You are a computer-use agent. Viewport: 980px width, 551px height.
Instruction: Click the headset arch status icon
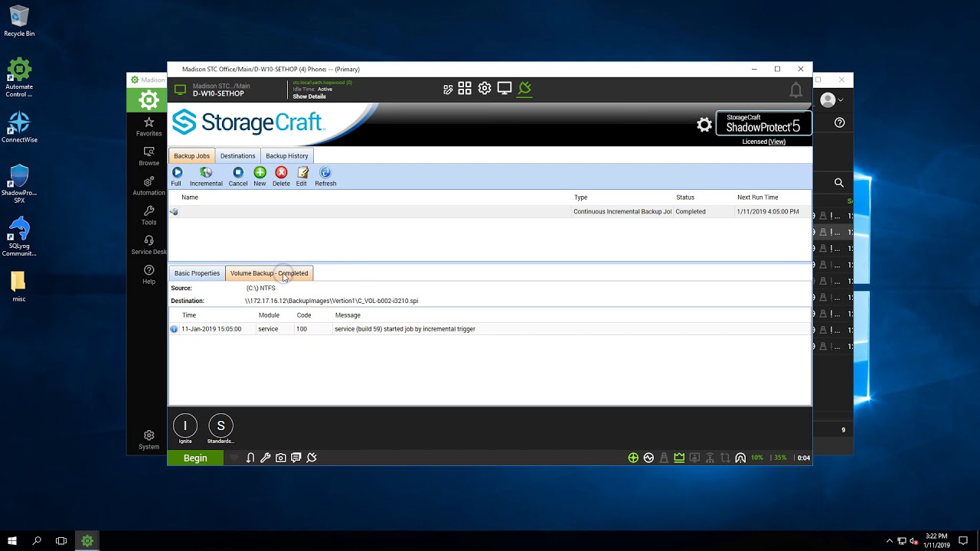point(740,458)
